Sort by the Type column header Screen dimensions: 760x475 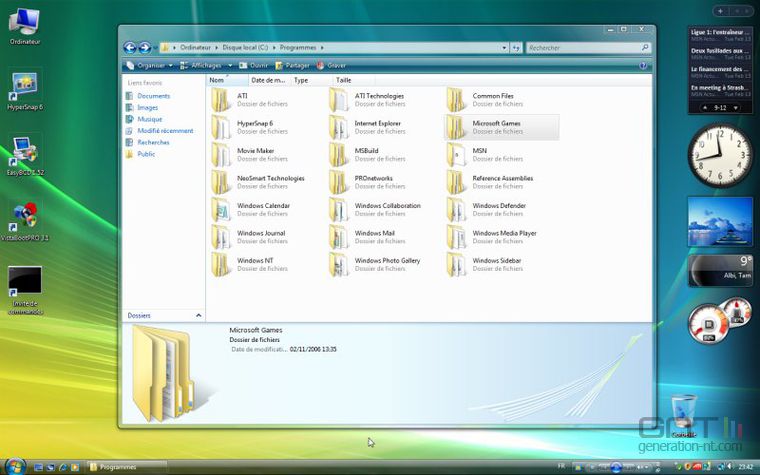tap(312, 80)
